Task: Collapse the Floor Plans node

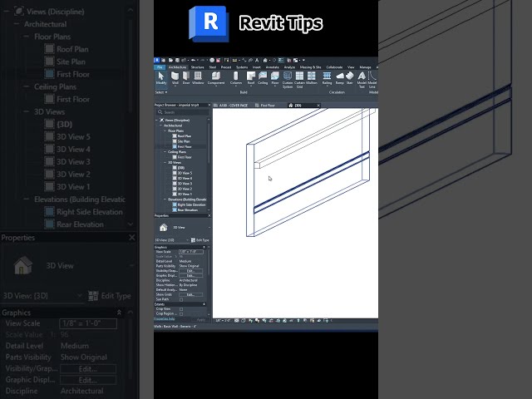Action: [165, 131]
